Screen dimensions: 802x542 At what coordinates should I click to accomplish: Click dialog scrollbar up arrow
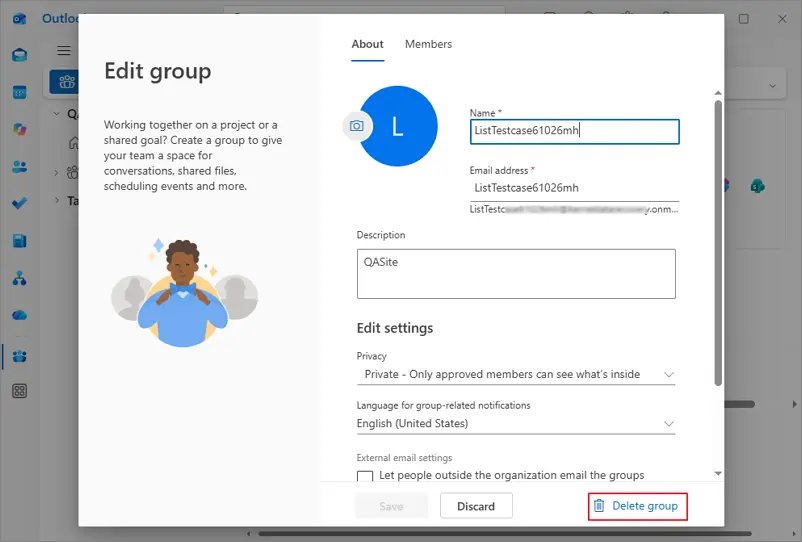(x=718, y=93)
